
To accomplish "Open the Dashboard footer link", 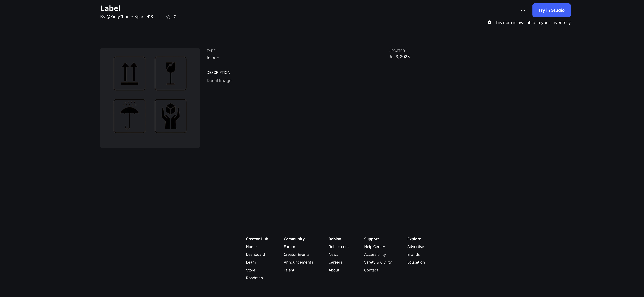I will click(255, 255).
